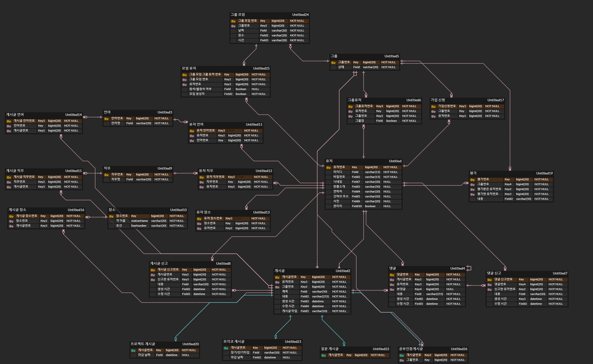Click the 아이디 column name in the 유저 table
This screenshot has width=593, height=364.
coord(338,172)
